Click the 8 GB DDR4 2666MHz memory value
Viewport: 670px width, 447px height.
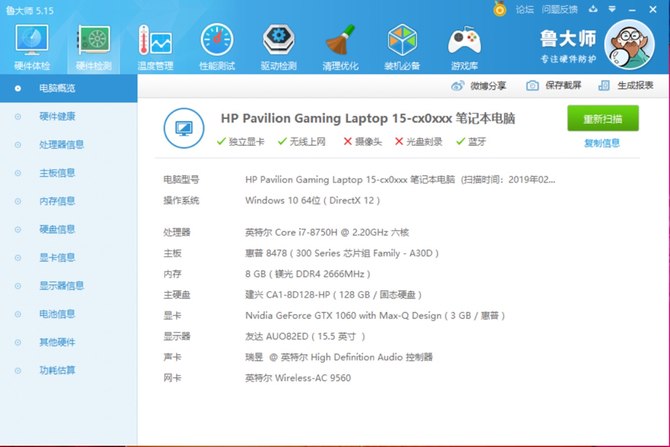point(308,274)
